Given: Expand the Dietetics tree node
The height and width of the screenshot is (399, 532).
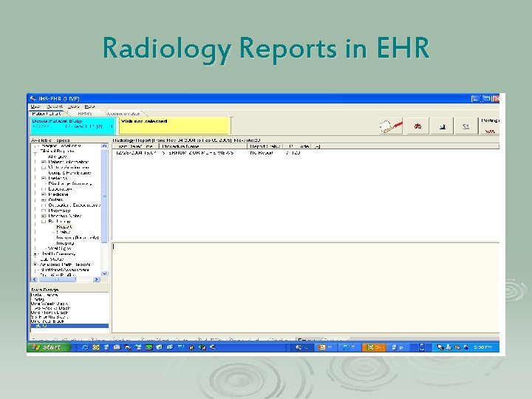Looking at the screenshot, I should 44,178.
